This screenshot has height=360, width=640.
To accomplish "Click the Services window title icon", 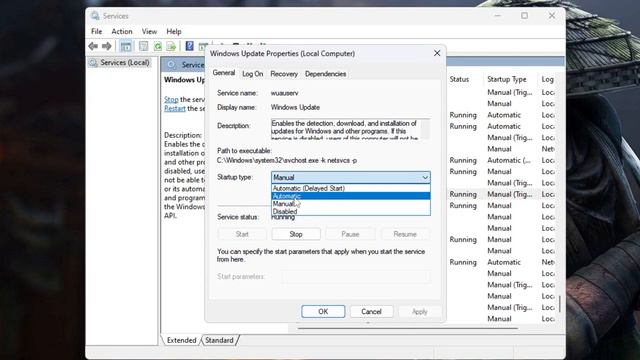I will 96,16.
